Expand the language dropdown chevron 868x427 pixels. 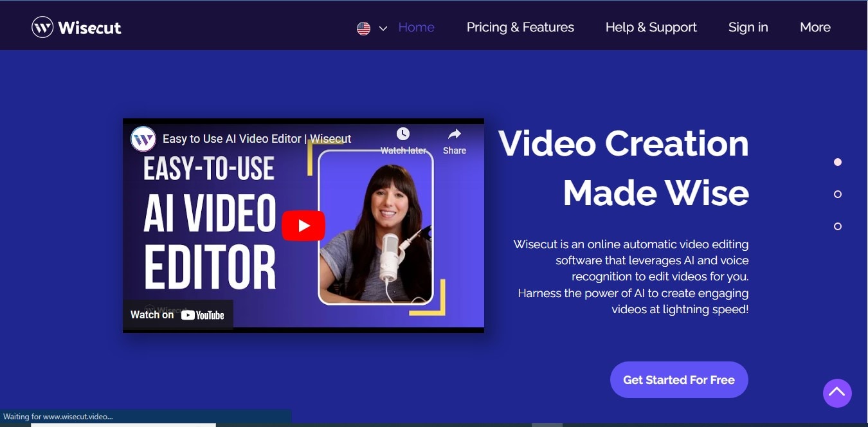(x=383, y=28)
